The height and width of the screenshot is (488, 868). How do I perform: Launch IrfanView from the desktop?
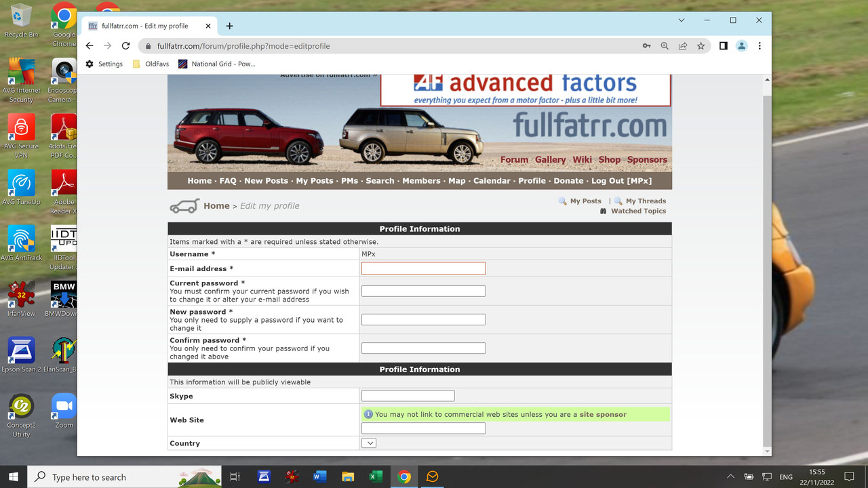(x=21, y=299)
